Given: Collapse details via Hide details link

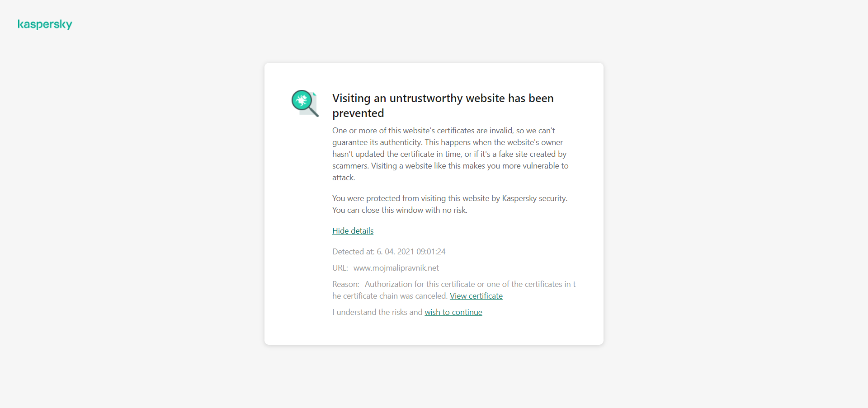Looking at the screenshot, I should 353,231.
